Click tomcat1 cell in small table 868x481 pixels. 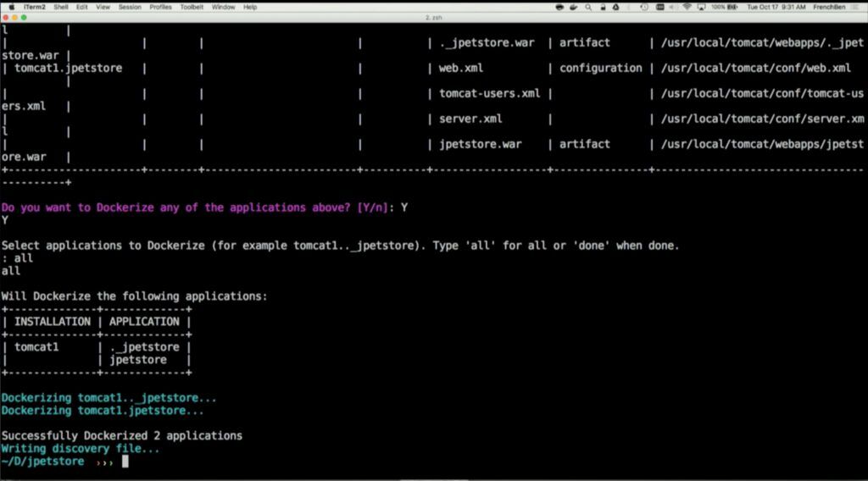pyautogui.click(x=36, y=347)
